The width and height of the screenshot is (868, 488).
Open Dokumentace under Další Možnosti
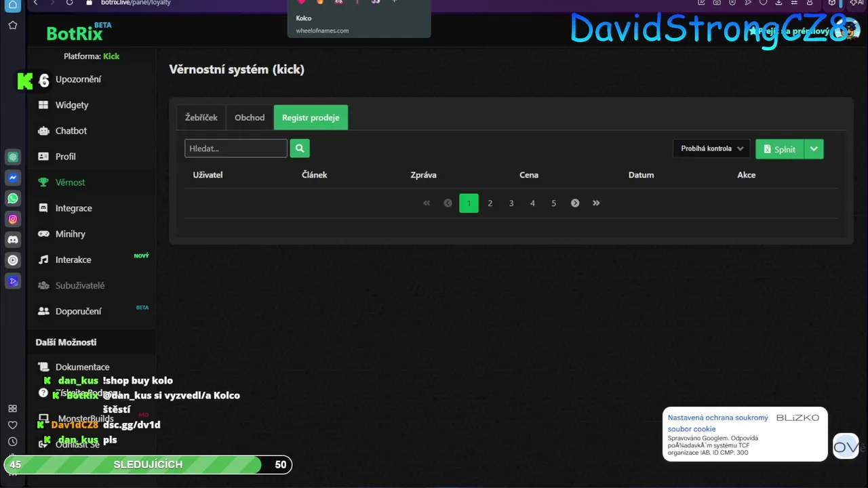[x=82, y=367]
